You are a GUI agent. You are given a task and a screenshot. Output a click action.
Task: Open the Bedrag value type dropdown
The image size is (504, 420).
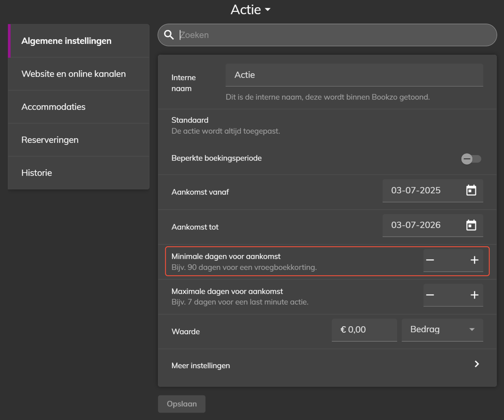442,329
